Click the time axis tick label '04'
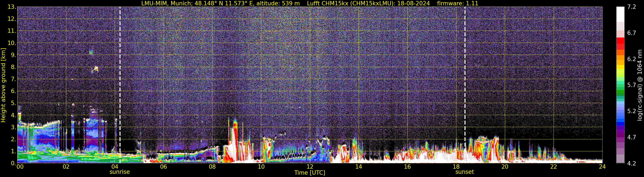Viewport: 644px width, 177px height. click(115, 167)
